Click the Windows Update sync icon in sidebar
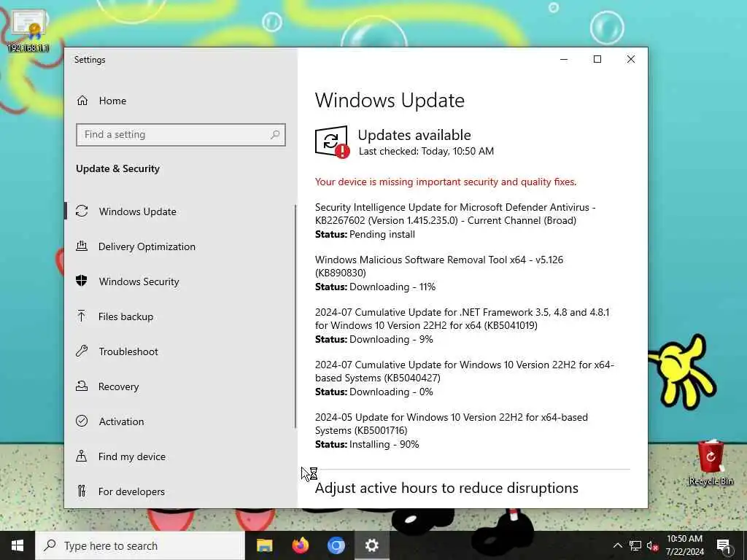 (x=82, y=211)
